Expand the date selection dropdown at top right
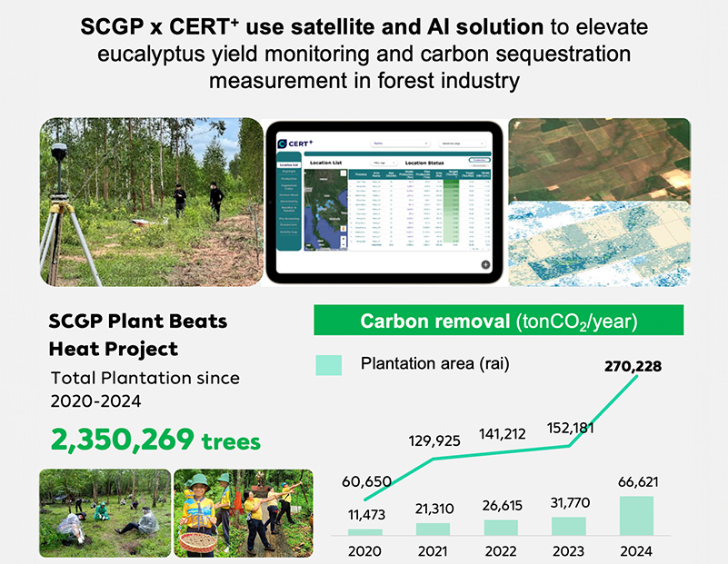This screenshot has height=564, width=728. 462,143
